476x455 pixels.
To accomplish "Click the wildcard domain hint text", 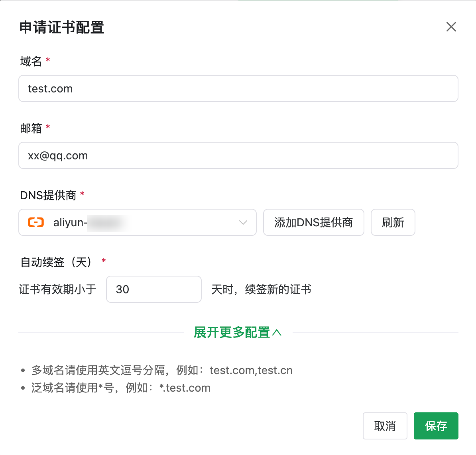I will click(x=121, y=388).
